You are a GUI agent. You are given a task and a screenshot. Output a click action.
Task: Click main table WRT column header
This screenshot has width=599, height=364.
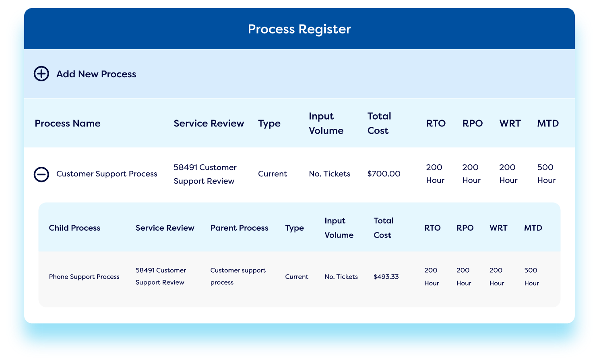click(510, 123)
